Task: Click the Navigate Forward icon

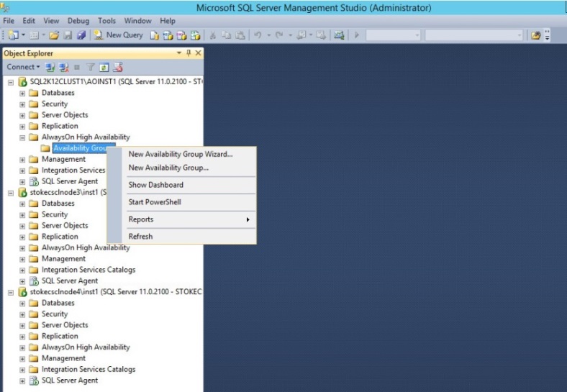Action: coord(321,35)
